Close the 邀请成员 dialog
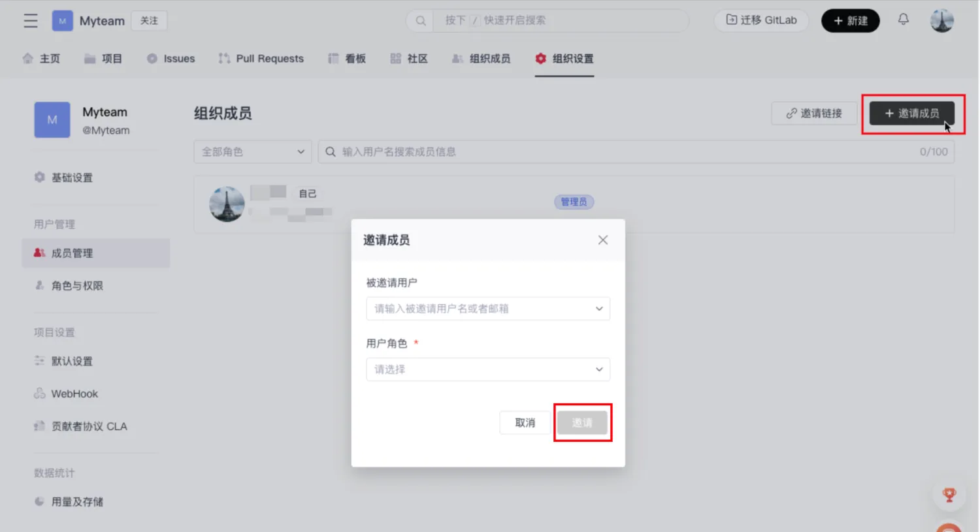980x532 pixels. coord(602,240)
